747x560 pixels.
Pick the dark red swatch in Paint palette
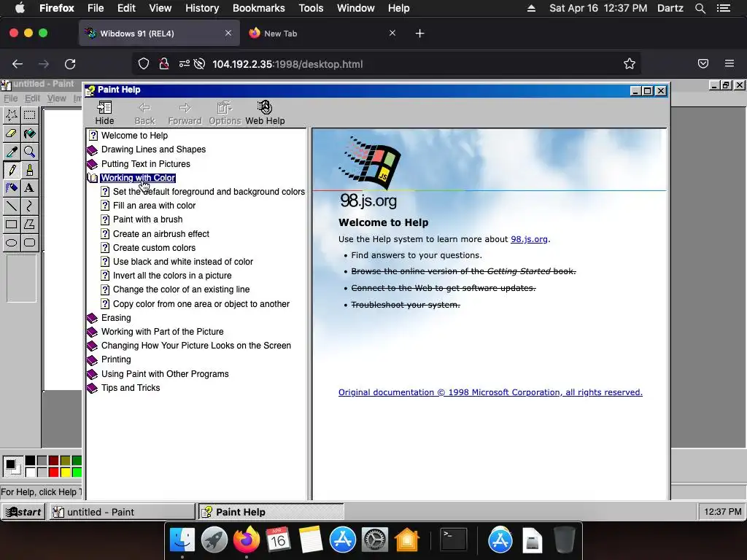point(53,461)
